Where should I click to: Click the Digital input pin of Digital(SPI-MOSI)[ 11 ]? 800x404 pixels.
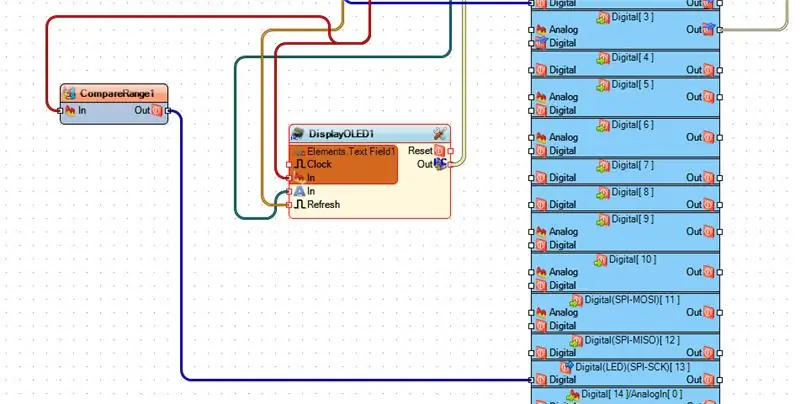pos(531,326)
